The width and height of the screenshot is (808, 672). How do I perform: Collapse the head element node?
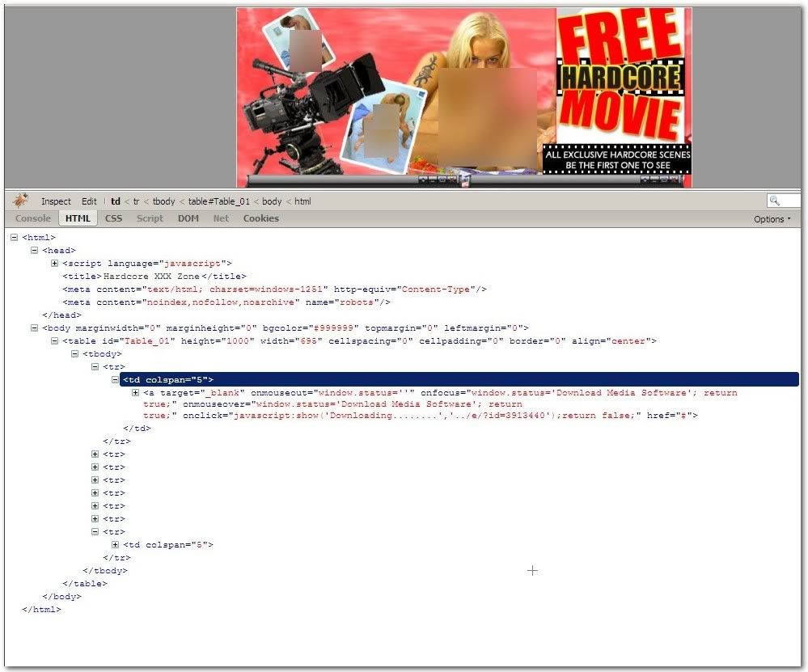[x=34, y=251]
